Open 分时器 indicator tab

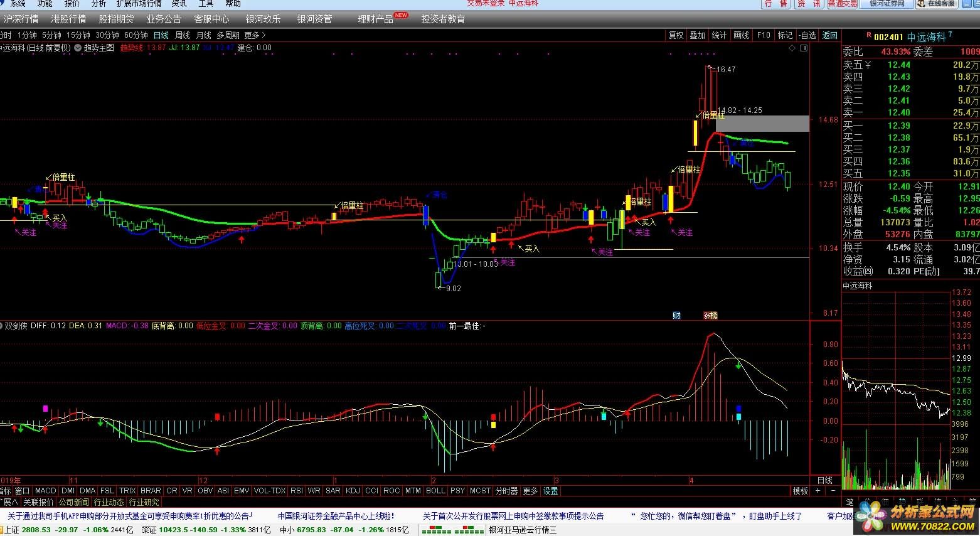[507, 491]
